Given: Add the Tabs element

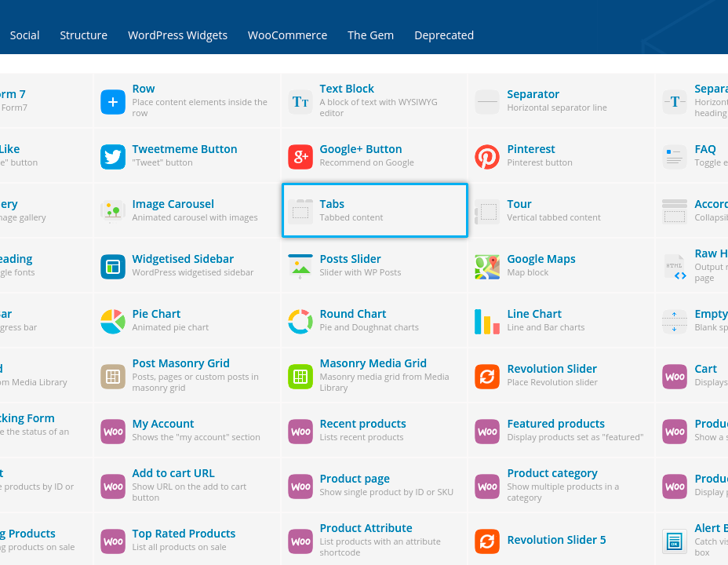Looking at the screenshot, I should pos(374,210).
